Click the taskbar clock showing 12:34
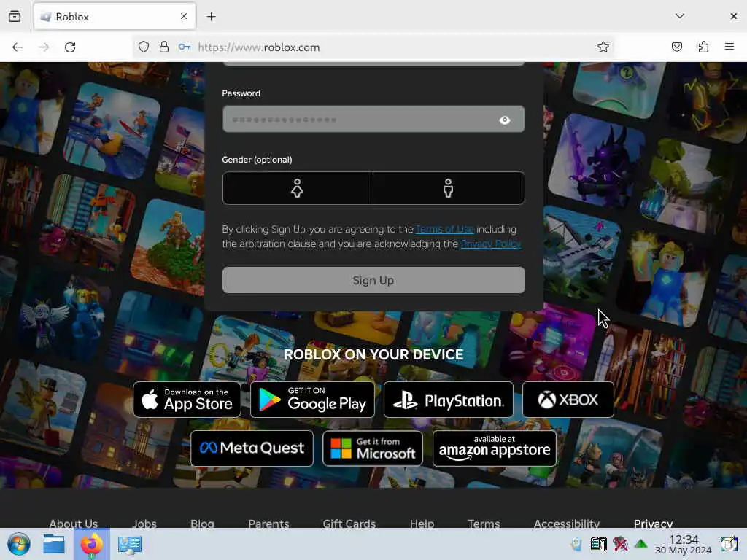 (x=683, y=544)
